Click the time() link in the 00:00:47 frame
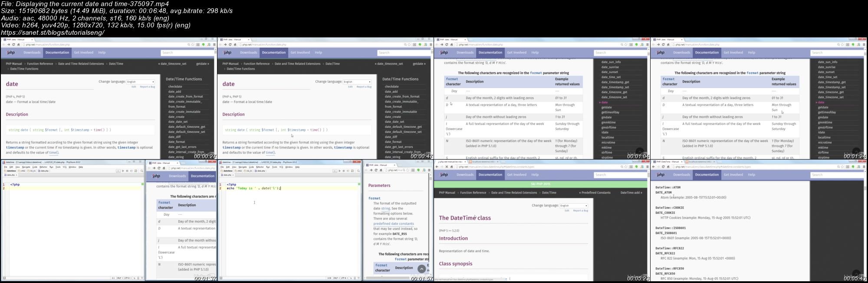This screenshot has width=868, height=283. [270, 153]
